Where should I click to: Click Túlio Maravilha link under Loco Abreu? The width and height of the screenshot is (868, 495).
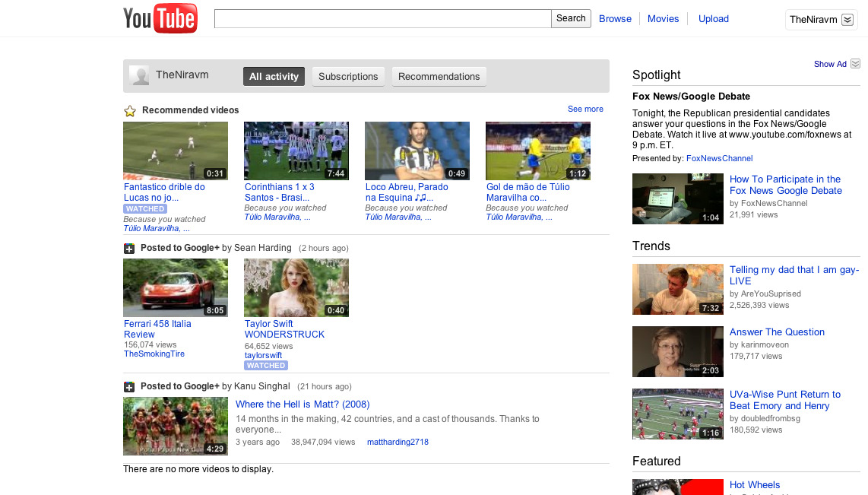pyautogui.click(x=398, y=217)
